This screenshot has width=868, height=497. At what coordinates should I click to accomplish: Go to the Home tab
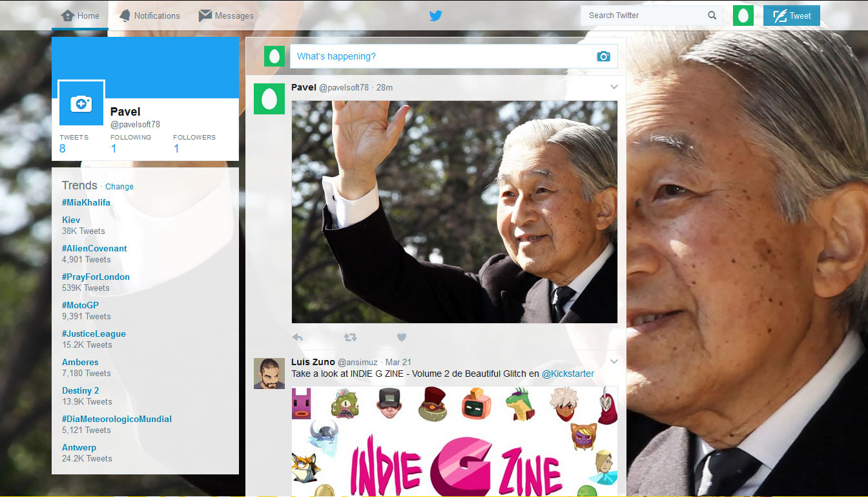[x=80, y=16]
